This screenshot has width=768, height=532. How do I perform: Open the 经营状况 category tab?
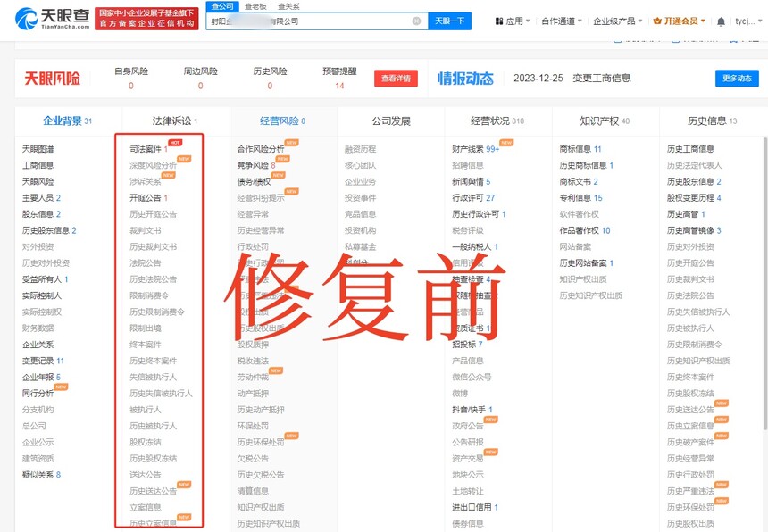click(497, 121)
